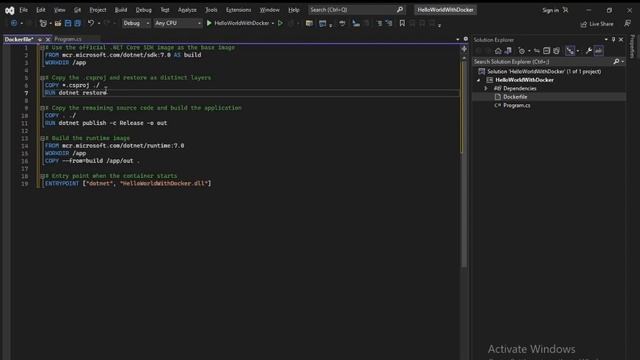
Task: Pin the Dockerfile tab with the pin icon
Action: 40,40
